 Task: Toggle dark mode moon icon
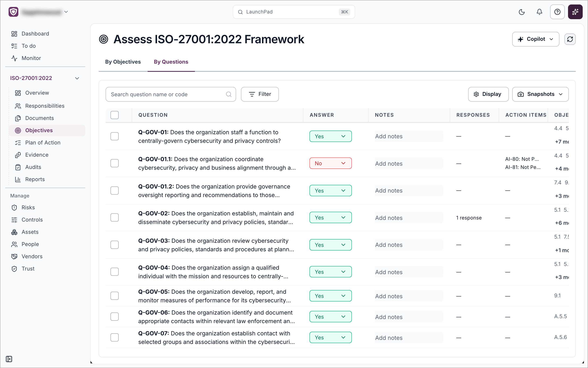pyautogui.click(x=522, y=12)
